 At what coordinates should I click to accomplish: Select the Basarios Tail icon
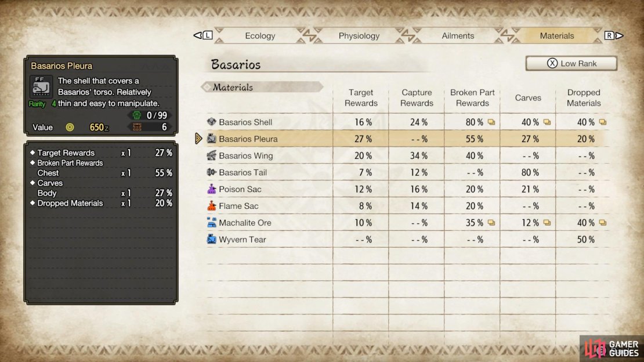click(x=212, y=172)
